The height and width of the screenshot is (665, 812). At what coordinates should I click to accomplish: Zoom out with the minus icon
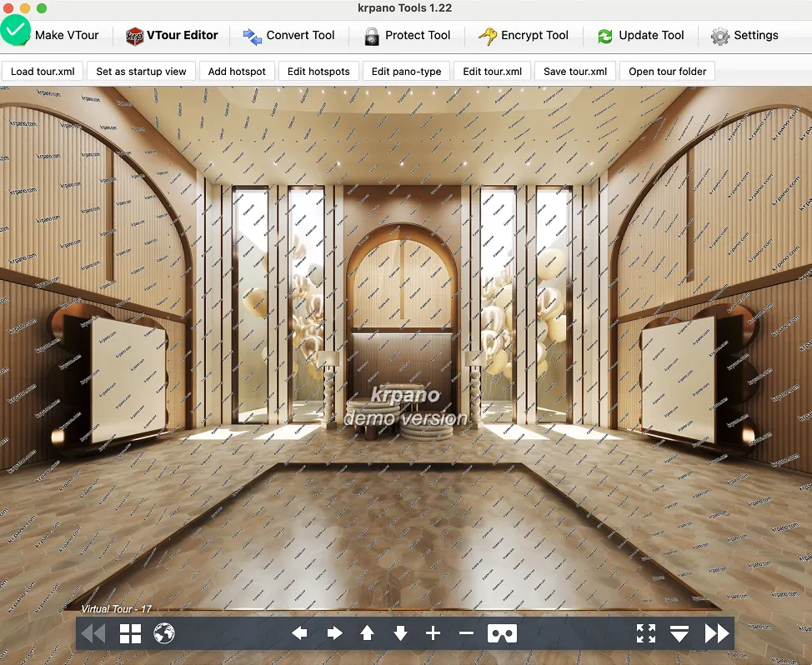pos(466,632)
